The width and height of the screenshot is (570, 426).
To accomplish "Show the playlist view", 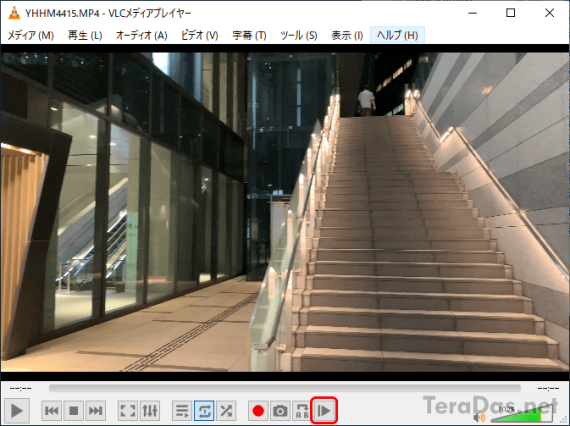I will click(182, 411).
